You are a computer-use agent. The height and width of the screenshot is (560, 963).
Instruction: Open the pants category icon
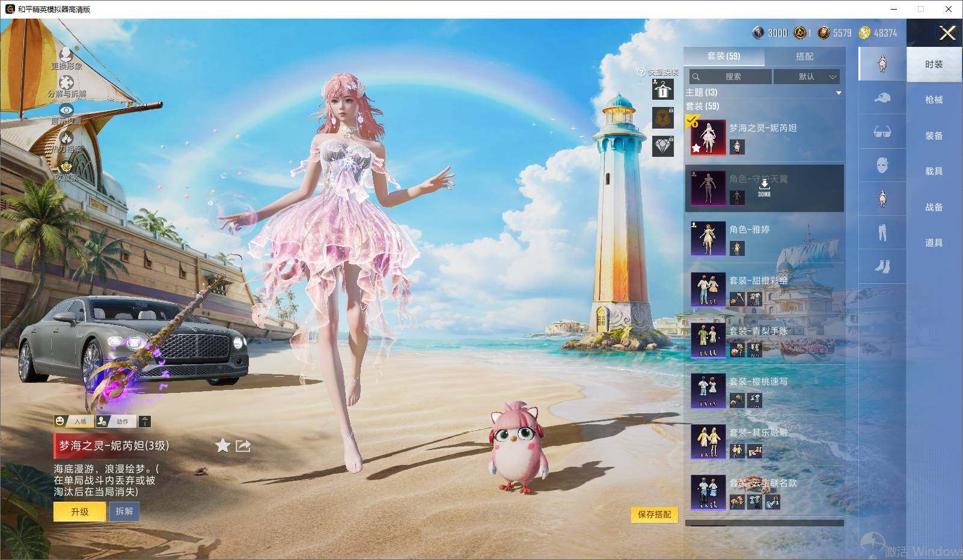882,233
